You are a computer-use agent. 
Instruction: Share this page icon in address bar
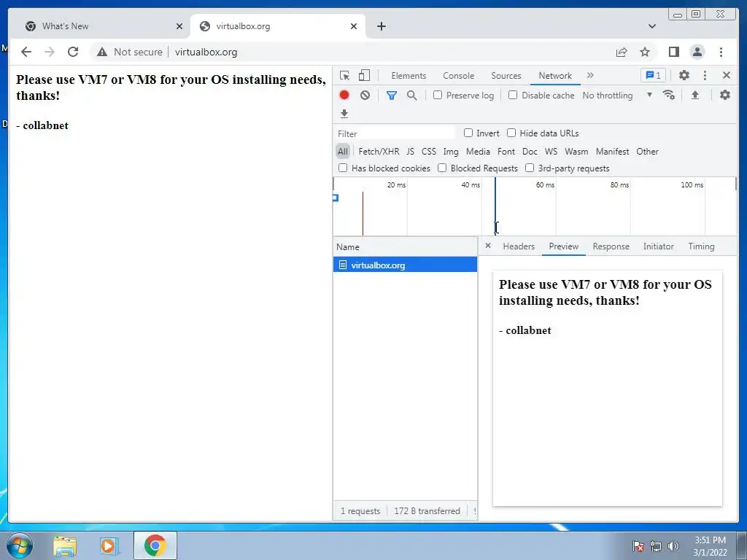[x=622, y=52]
